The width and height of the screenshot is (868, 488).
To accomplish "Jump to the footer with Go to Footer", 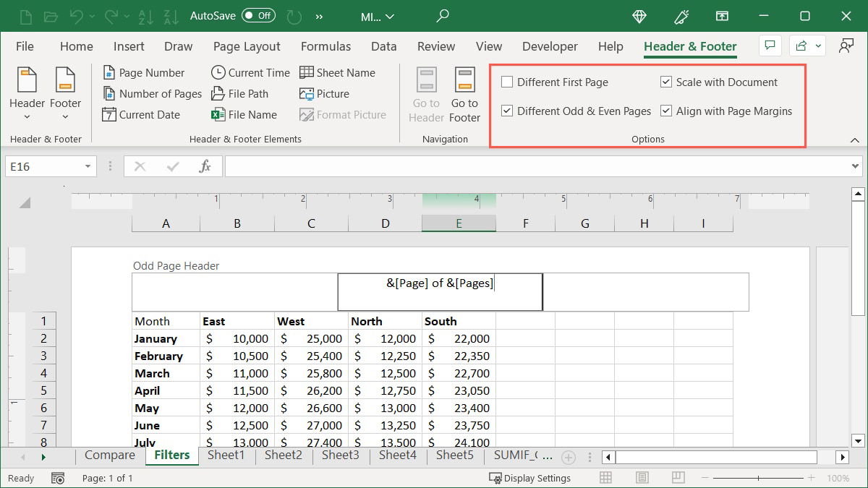I will click(464, 94).
